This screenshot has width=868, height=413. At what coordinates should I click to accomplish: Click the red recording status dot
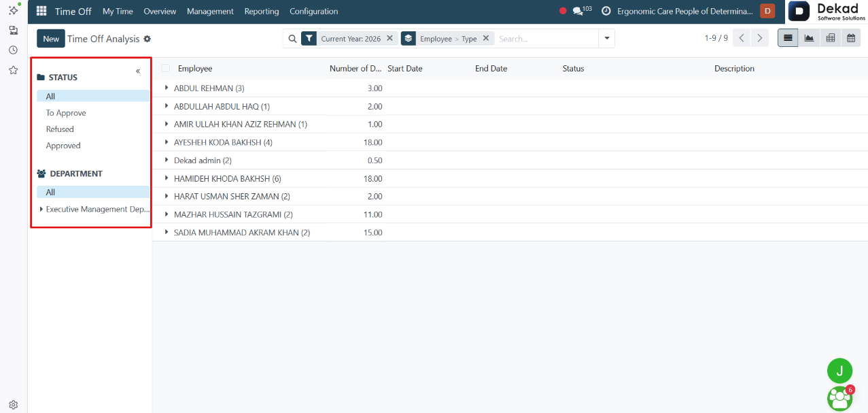tap(563, 11)
